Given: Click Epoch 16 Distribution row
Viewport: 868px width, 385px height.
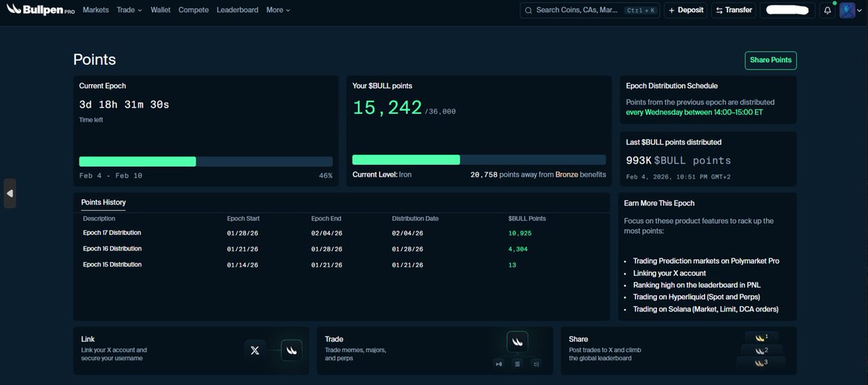Looking at the screenshot, I should (341, 249).
